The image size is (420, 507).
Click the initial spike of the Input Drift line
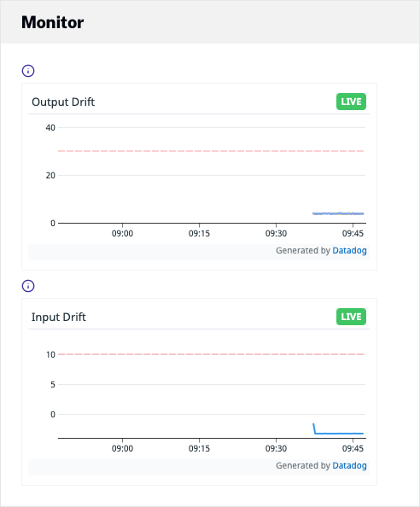pyautogui.click(x=314, y=428)
